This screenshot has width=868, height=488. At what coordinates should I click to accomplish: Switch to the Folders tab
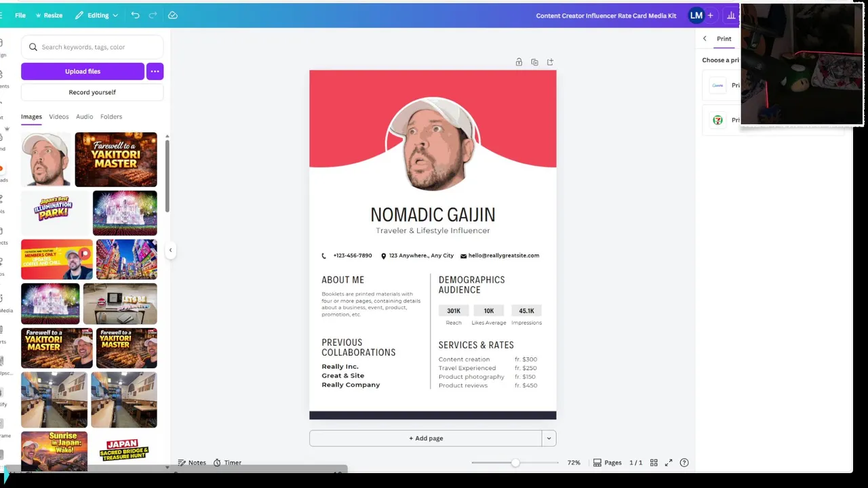(111, 117)
